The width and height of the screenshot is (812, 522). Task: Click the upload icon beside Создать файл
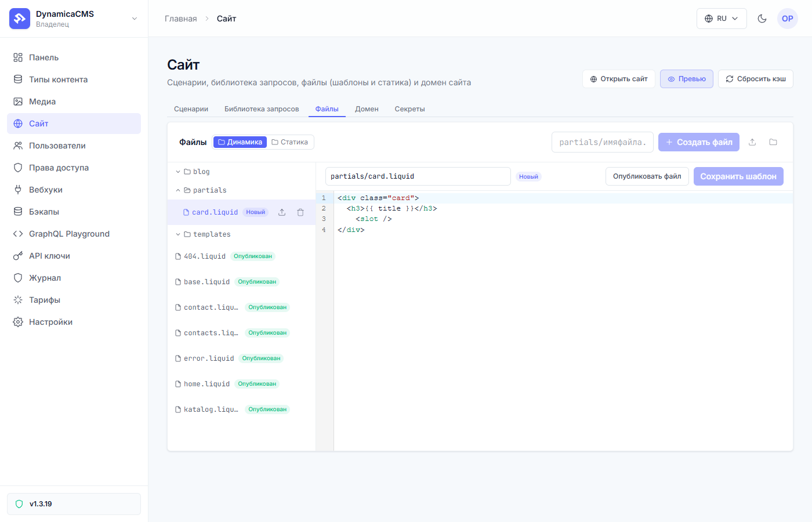click(x=752, y=142)
